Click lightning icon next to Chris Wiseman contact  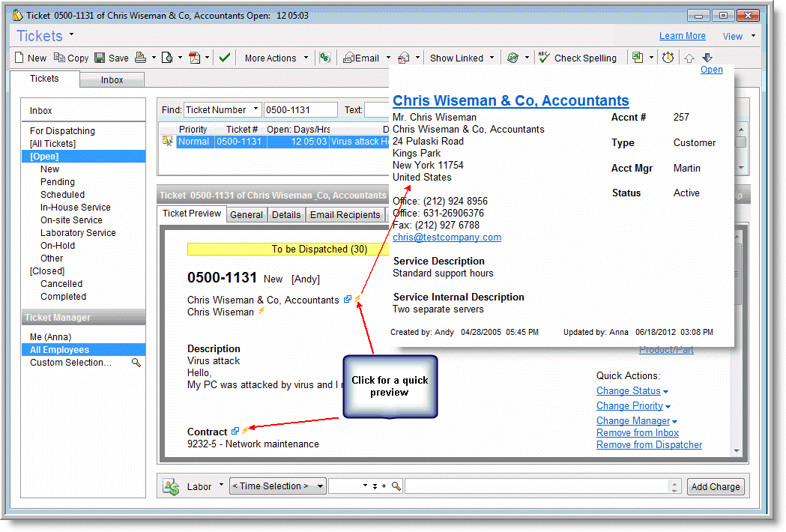coord(262,312)
